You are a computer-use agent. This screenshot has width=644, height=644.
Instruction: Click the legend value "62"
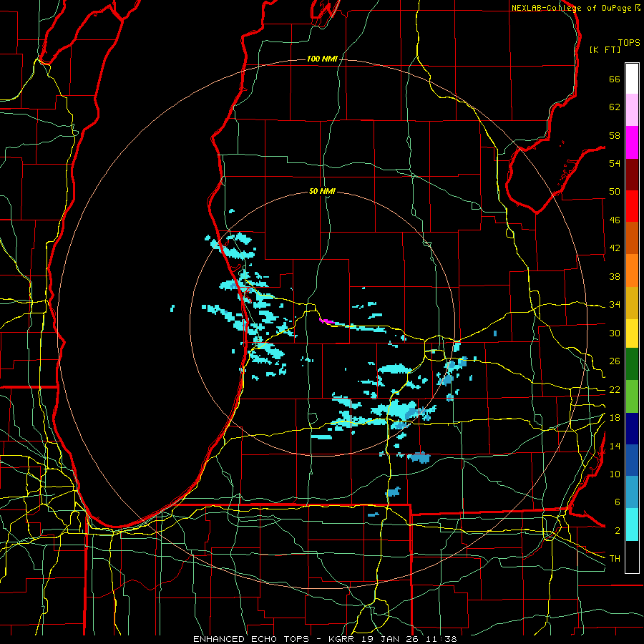[615, 107]
